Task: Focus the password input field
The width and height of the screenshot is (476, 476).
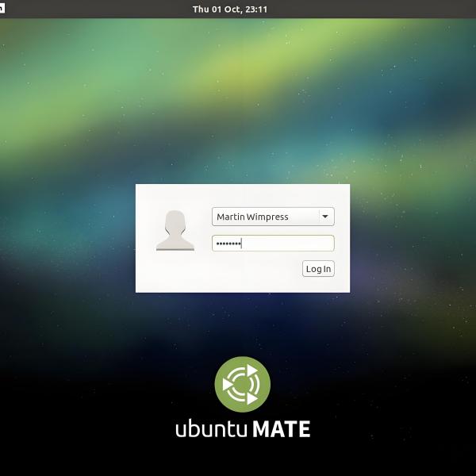Action: [273, 244]
